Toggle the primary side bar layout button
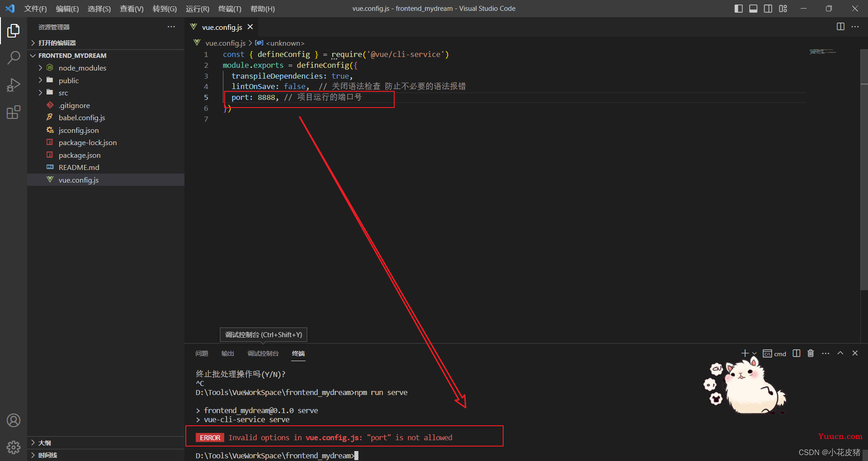This screenshot has width=868, height=461. coord(739,9)
